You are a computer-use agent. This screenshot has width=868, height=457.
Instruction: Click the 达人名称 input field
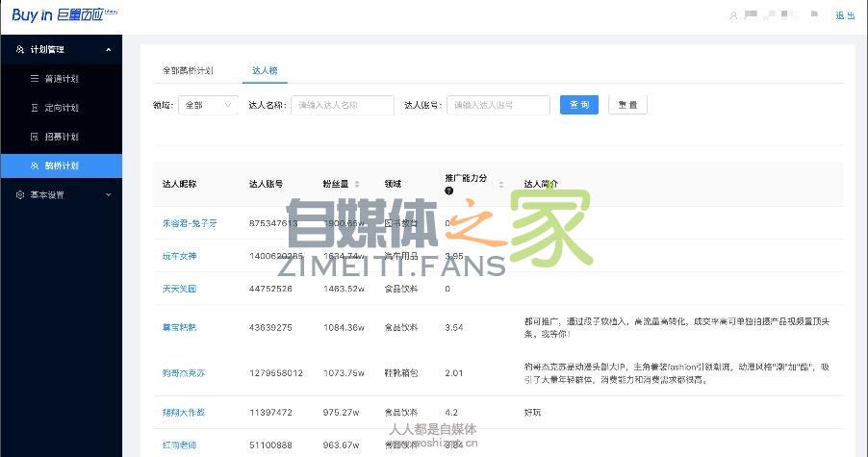[343, 105]
